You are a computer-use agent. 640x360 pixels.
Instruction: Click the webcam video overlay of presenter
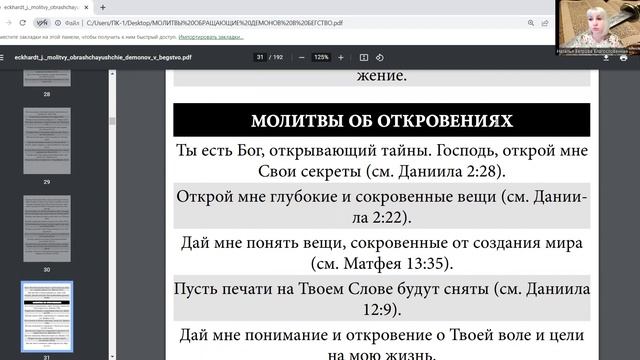pos(597,28)
